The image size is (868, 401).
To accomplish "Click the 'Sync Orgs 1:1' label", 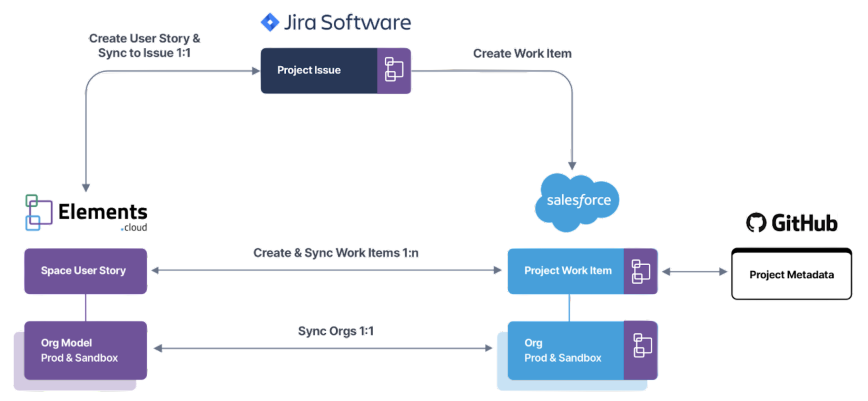I will (x=336, y=331).
